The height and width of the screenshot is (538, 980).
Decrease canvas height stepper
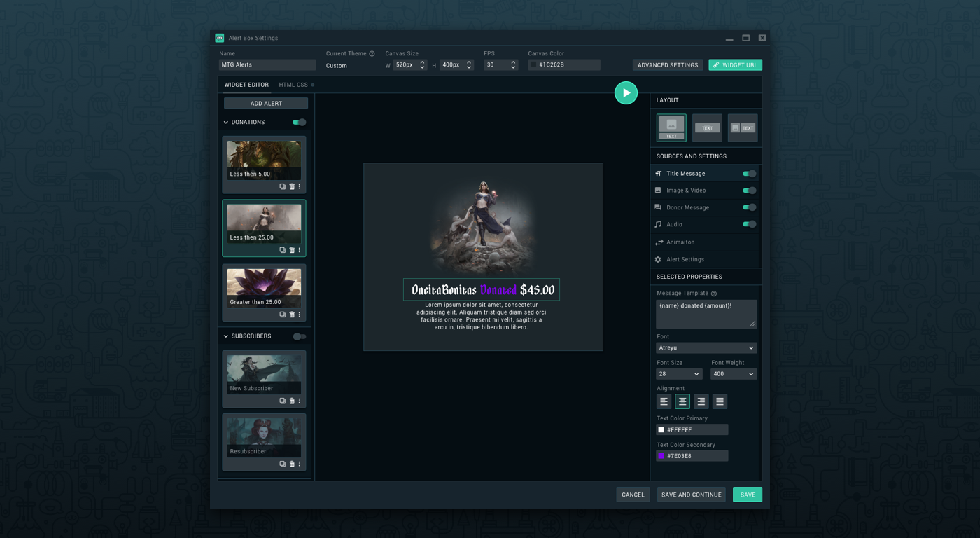(469, 67)
